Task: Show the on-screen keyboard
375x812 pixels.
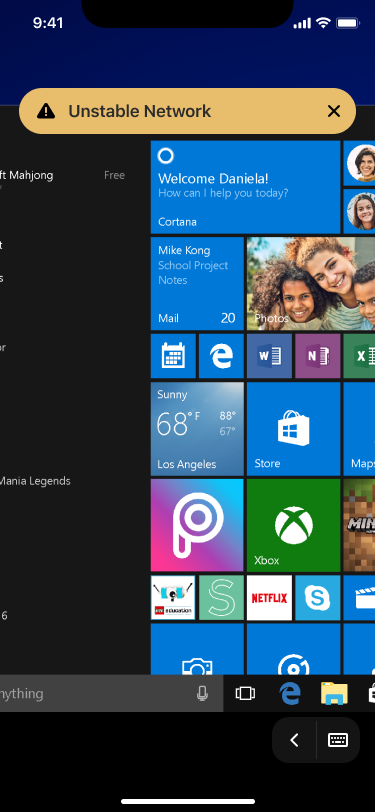Action: [x=338, y=740]
